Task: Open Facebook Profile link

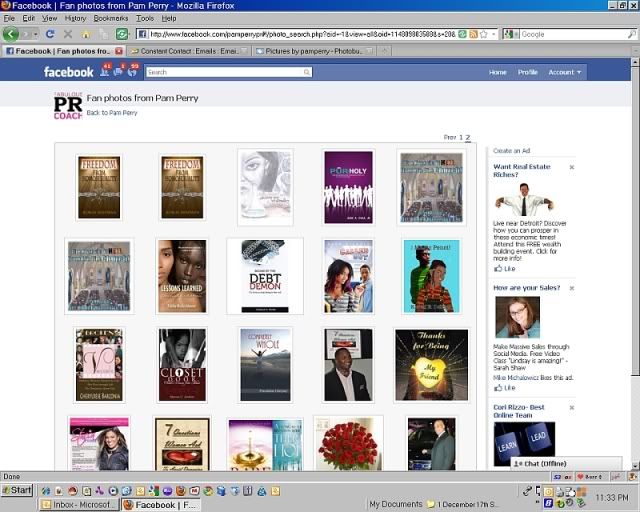Action: 527,72
